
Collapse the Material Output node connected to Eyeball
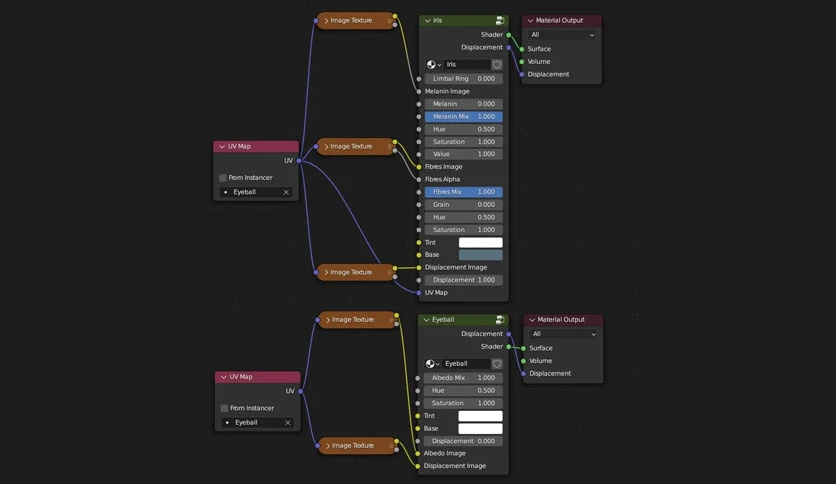coord(532,320)
